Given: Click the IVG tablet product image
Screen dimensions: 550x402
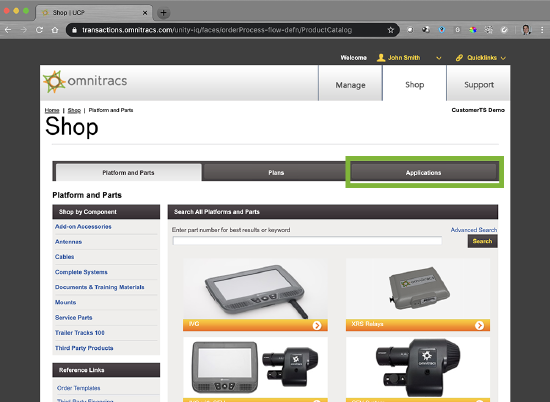Looking at the screenshot, I should click(255, 289).
